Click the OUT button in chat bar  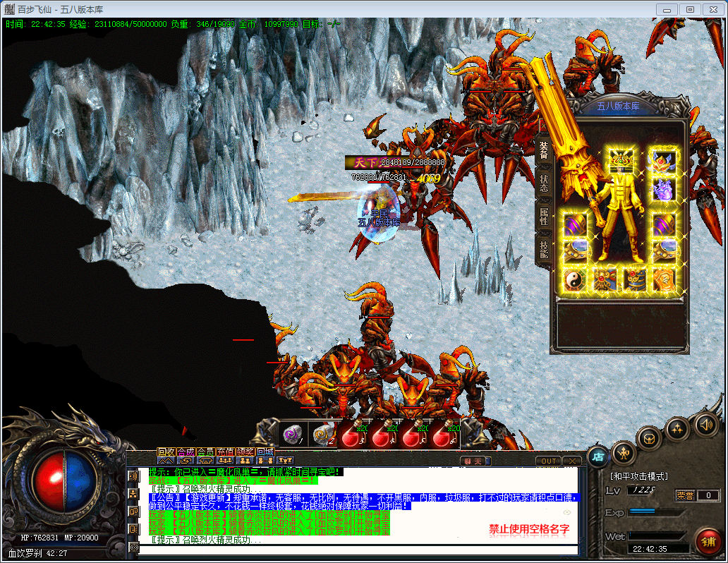548,461
